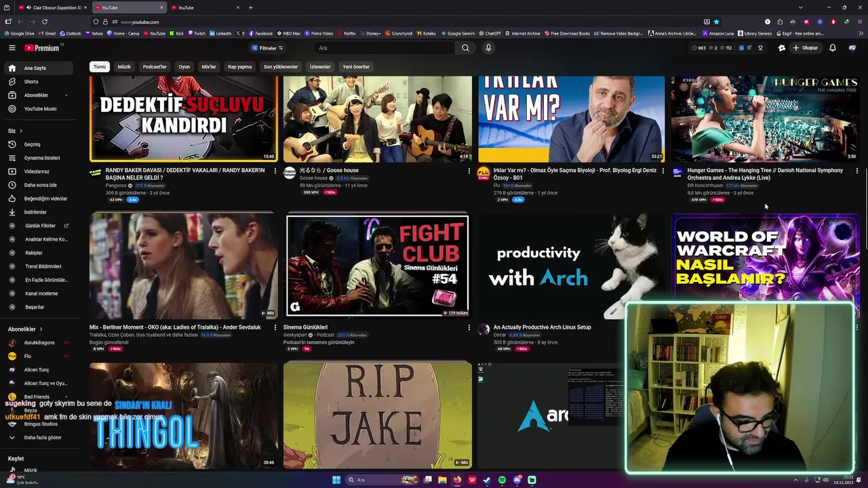Screen dimensions: 868x488
Task: Play the Dedektif Suçluyu Kandırdı thumbnail
Action: coord(184,119)
